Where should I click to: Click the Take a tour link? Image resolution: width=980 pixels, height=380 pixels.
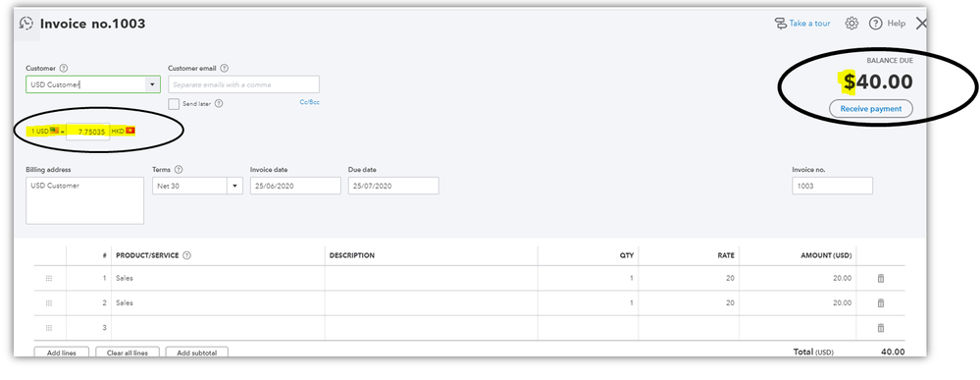coord(801,24)
